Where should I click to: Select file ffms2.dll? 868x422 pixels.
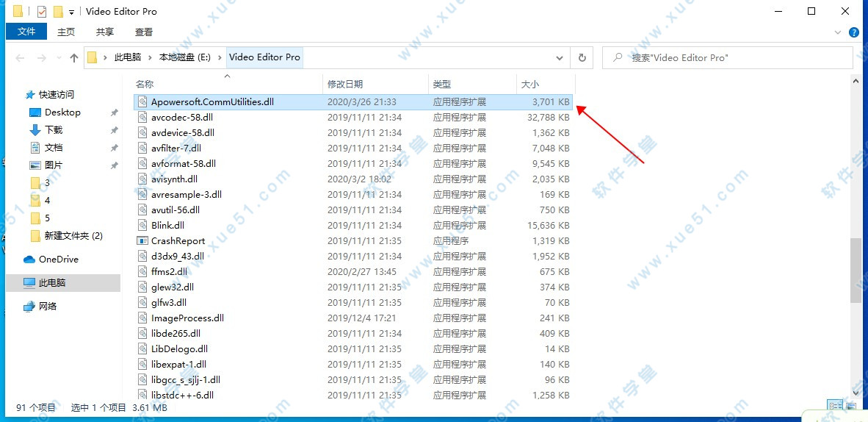coord(354,272)
